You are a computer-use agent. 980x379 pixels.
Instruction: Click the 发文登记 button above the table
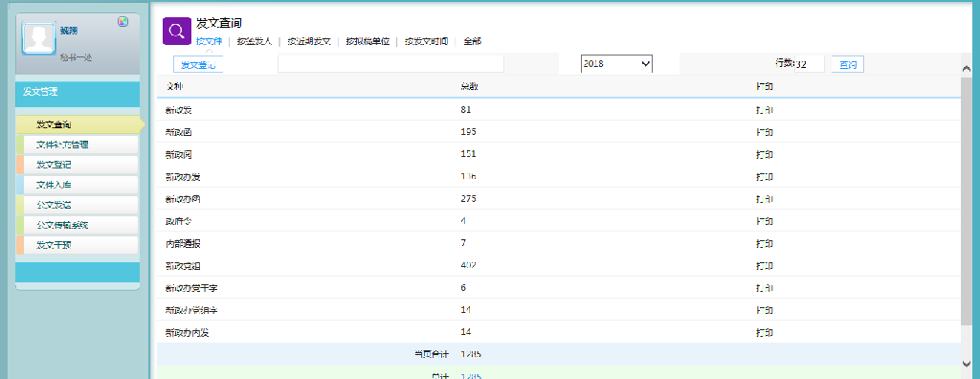(197, 64)
